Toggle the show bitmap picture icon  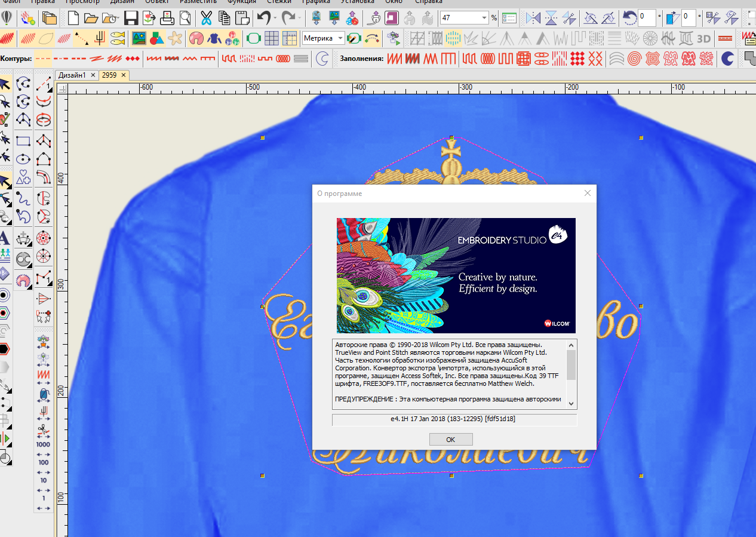click(139, 39)
